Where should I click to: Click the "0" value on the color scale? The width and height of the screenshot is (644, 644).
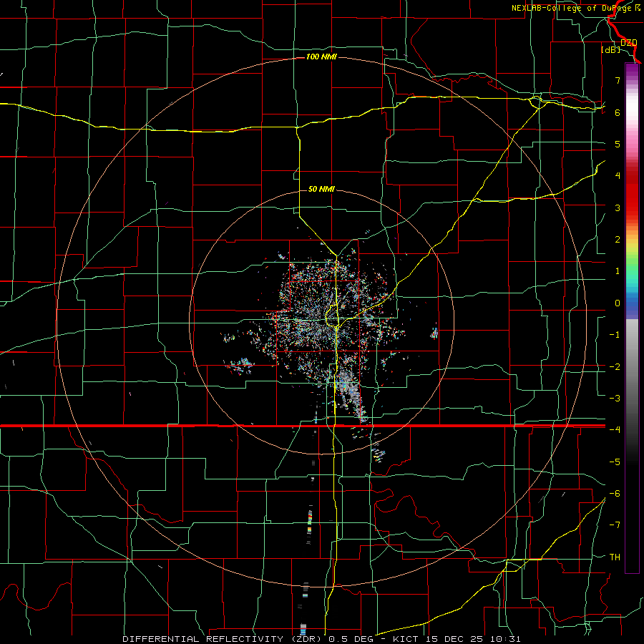coord(618,303)
